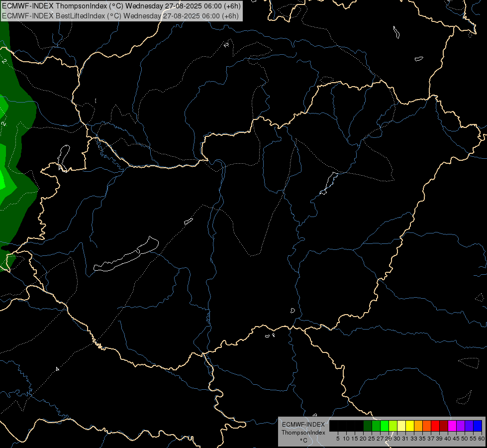Click the '°C' unit label in the legend
Viewport: 487px width, 448px height.
click(303, 441)
